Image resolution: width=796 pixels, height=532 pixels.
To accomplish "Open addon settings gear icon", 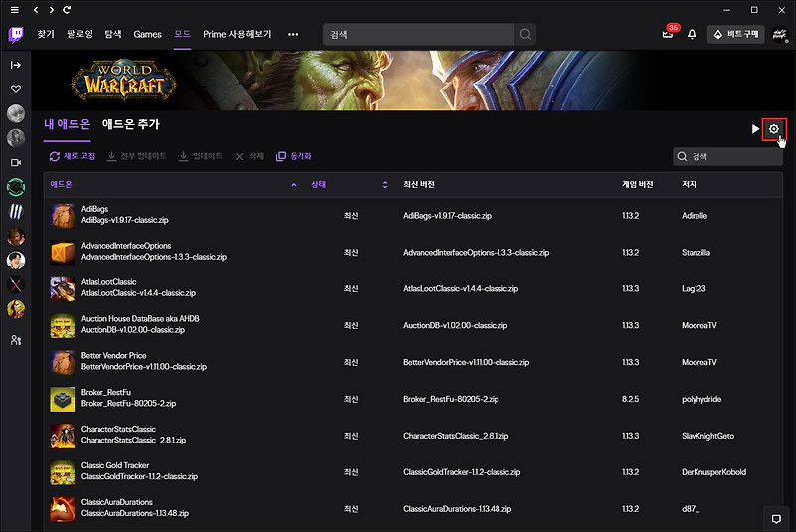I will pos(774,129).
